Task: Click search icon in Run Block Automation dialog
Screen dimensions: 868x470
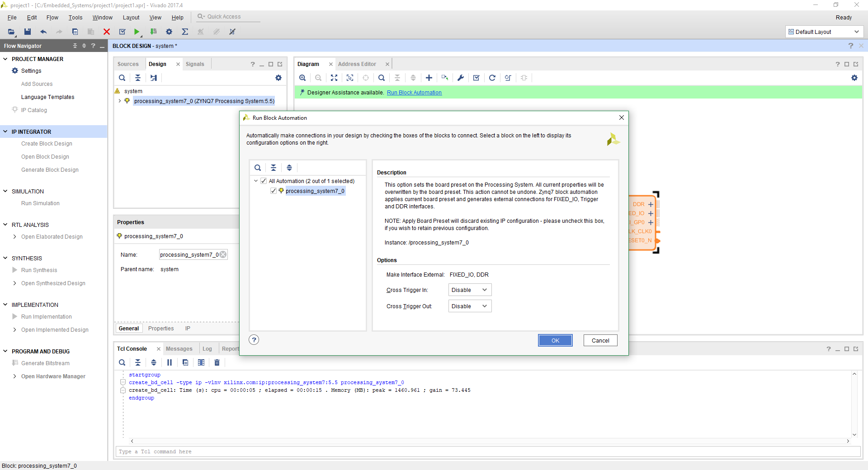Action: 258,168
